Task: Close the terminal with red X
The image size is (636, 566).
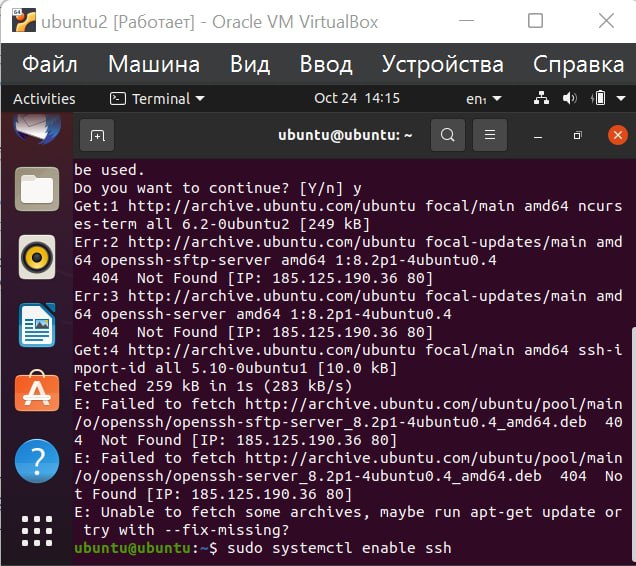Action: click(618, 135)
